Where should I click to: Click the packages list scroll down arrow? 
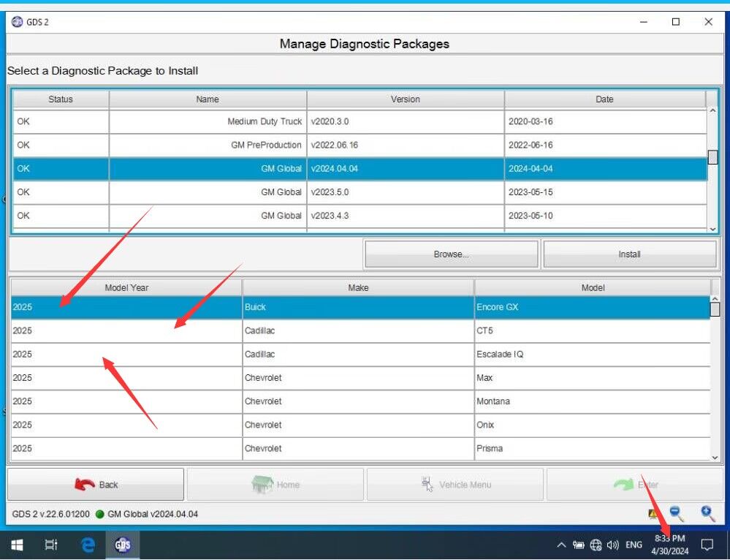pos(712,229)
